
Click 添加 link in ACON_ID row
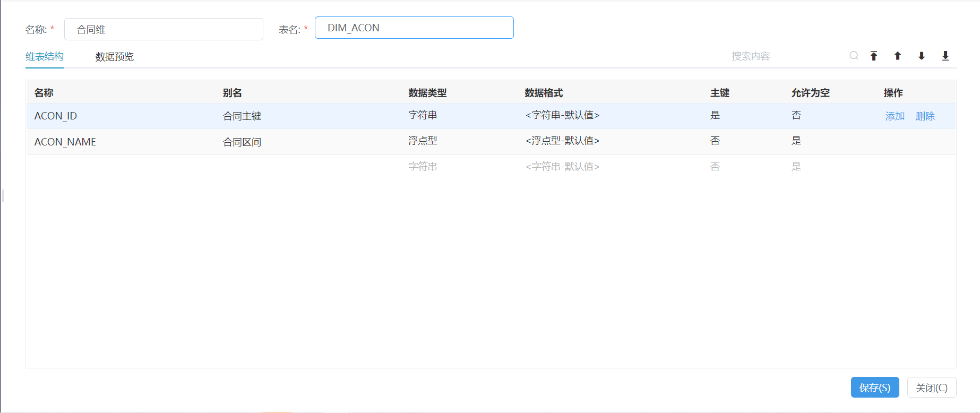tap(895, 116)
